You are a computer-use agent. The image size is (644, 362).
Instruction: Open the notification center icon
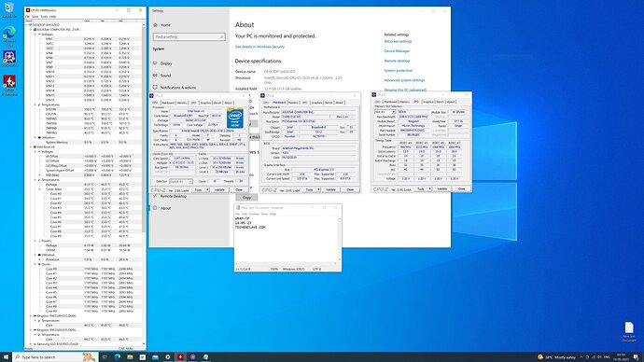(x=637, y=357)
